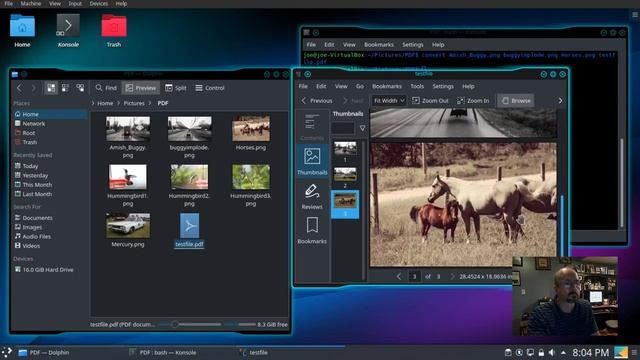Open Contents side panel in Okular

[312, 127]
